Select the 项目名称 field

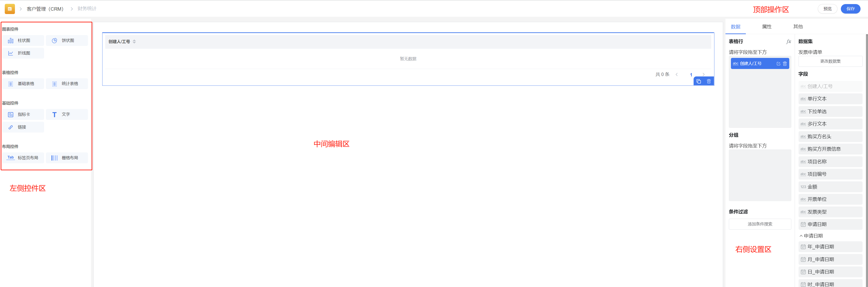pos(830,162)
